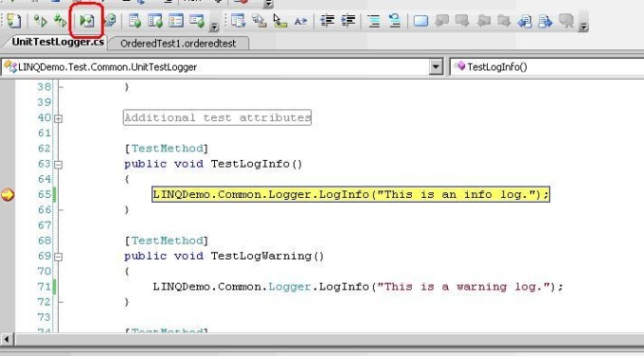Collapse the TestLogWarning method outline
The image size is (644, 356).
coord(59,257)
